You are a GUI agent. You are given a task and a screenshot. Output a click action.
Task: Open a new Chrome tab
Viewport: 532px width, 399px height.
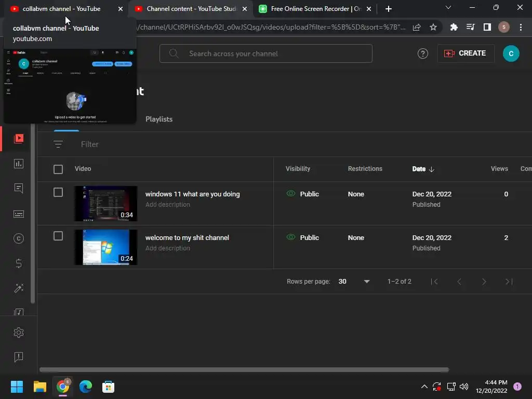(389, 9)
